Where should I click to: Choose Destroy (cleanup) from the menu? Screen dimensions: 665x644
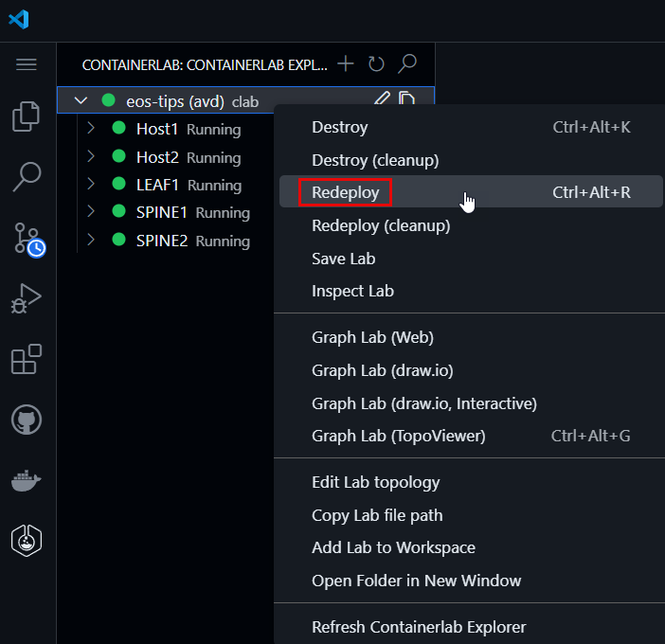click(x=471, y=160)
